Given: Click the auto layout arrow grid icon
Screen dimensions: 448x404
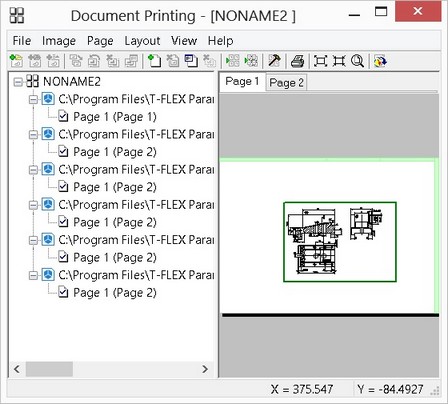Looking at the screenshot, I should (x=233, y=61).
